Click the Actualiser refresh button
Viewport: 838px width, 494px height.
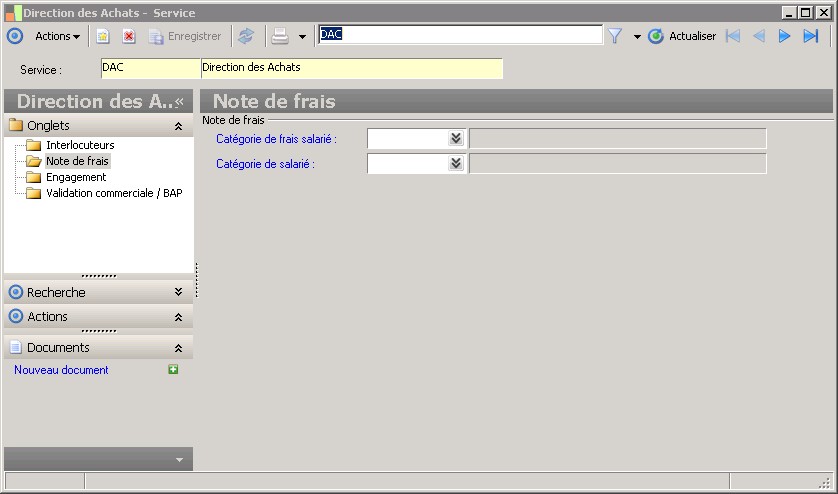coord(682,36)
